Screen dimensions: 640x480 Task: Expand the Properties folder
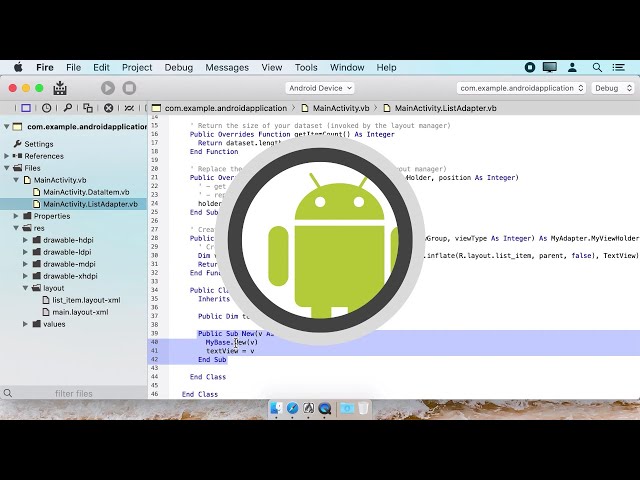[x=16, y=216]
